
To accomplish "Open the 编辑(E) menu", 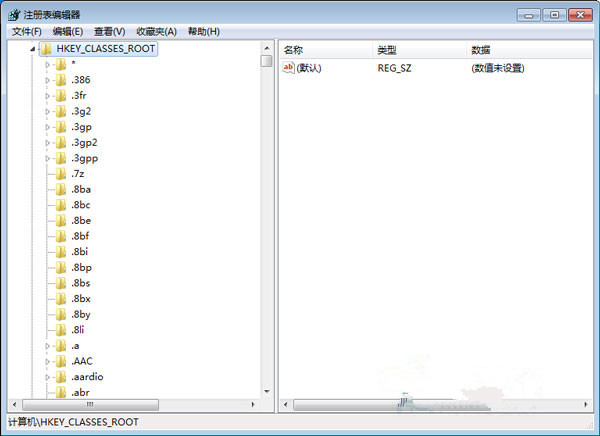I will [x=68, y=31].
